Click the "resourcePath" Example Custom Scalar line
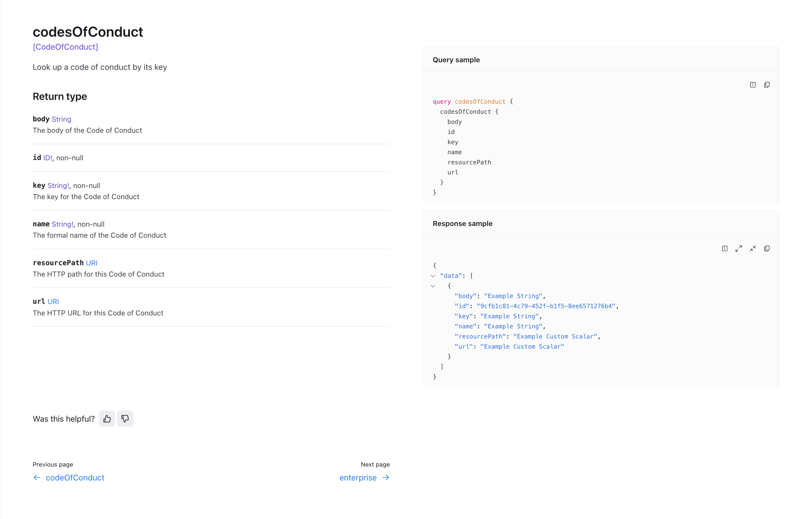Image resolution: width=812 pixels, height=519 pixels. [527, 336]
